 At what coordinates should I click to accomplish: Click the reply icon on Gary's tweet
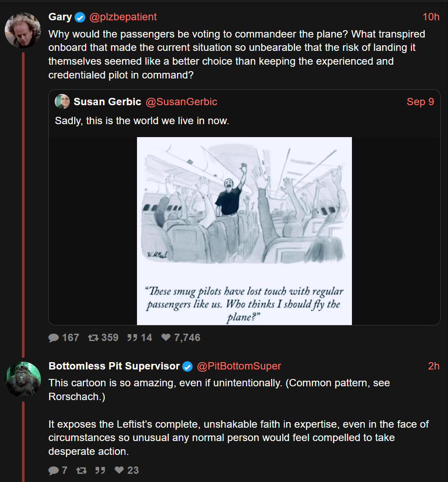tap(54, 338)
